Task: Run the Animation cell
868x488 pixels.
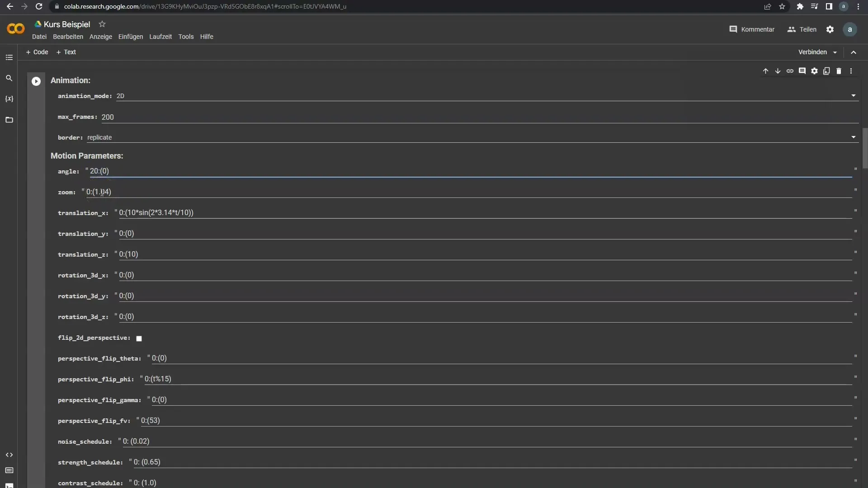Action: [x=36, y=81]
